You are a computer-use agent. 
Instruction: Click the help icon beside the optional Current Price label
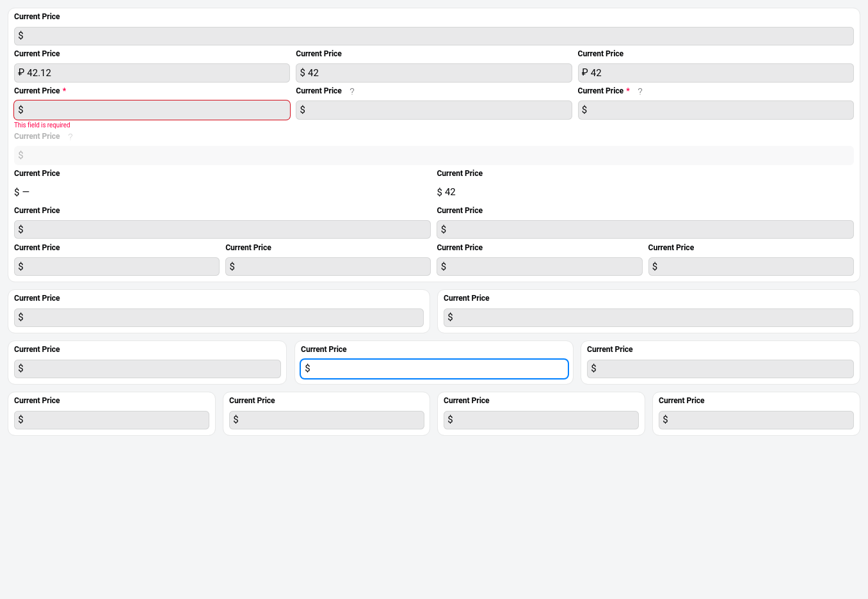352,92
